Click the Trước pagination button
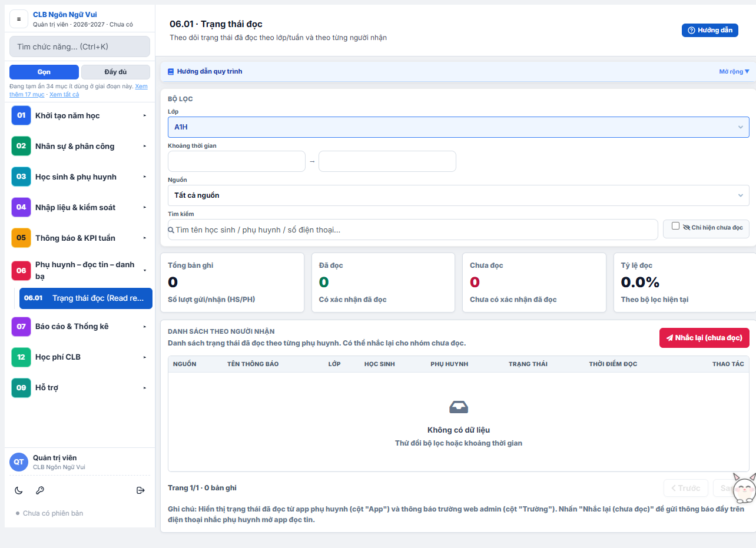 [x=685, y=488]
